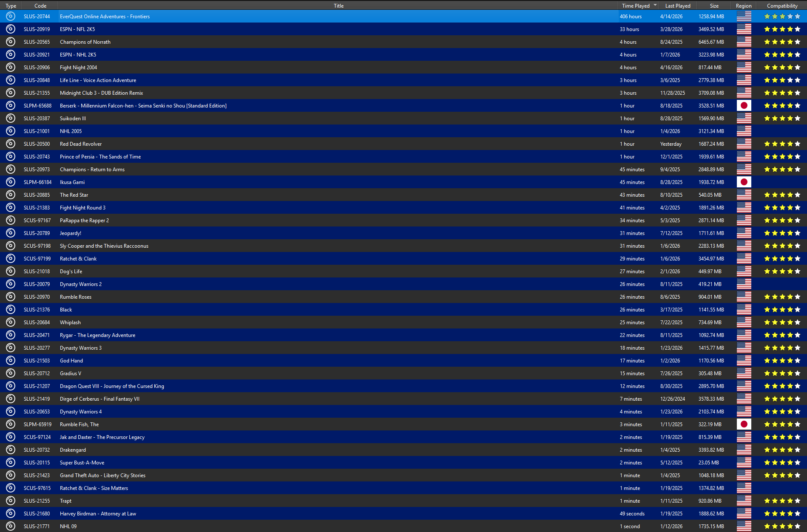
Task: Click the disc icon beside Ikusa Gami
Action: 11,182
